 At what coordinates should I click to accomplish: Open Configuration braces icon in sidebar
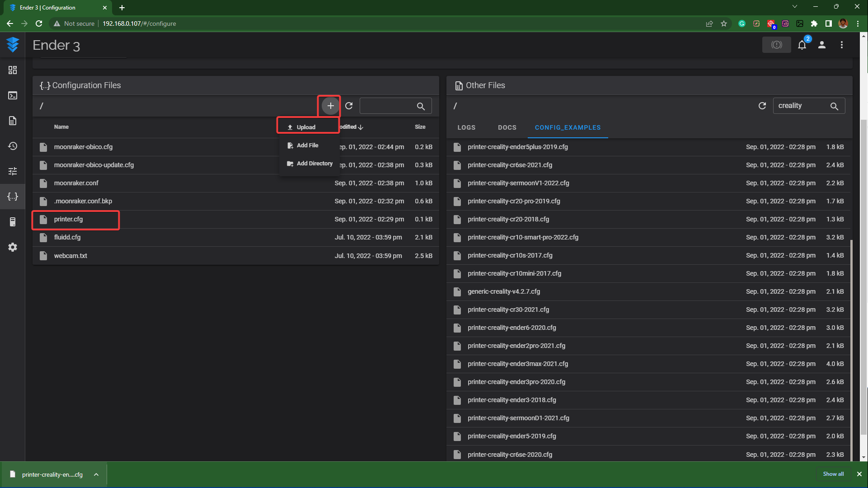[x=13, y=197]
